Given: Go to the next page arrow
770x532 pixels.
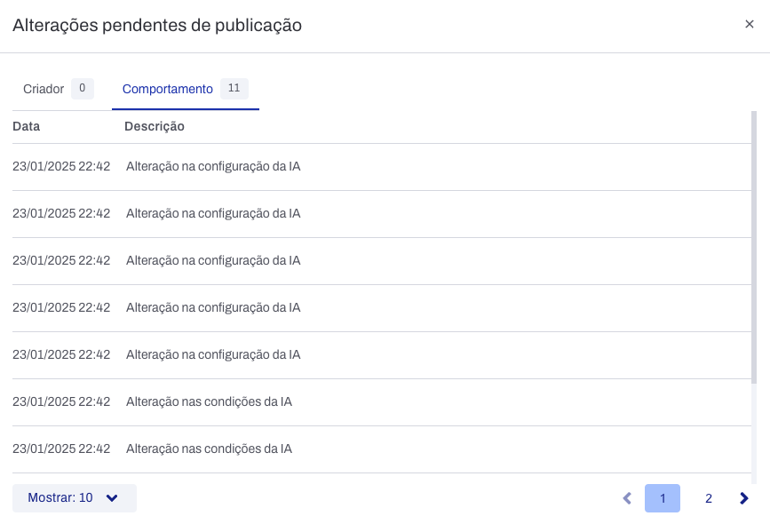Looking at the screenshot, I should coord(744,498).
